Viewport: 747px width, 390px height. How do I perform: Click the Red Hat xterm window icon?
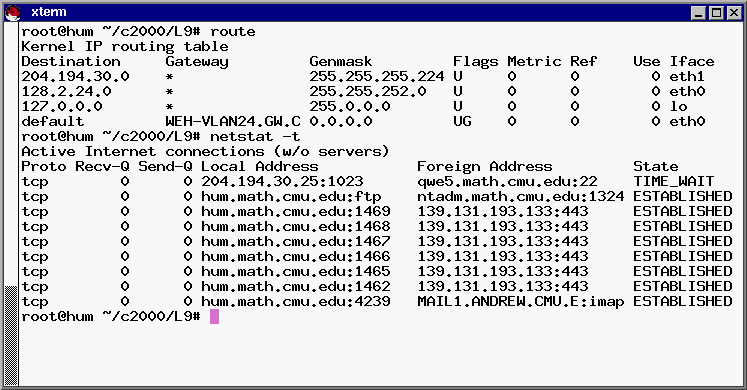[x=13, y=13]
